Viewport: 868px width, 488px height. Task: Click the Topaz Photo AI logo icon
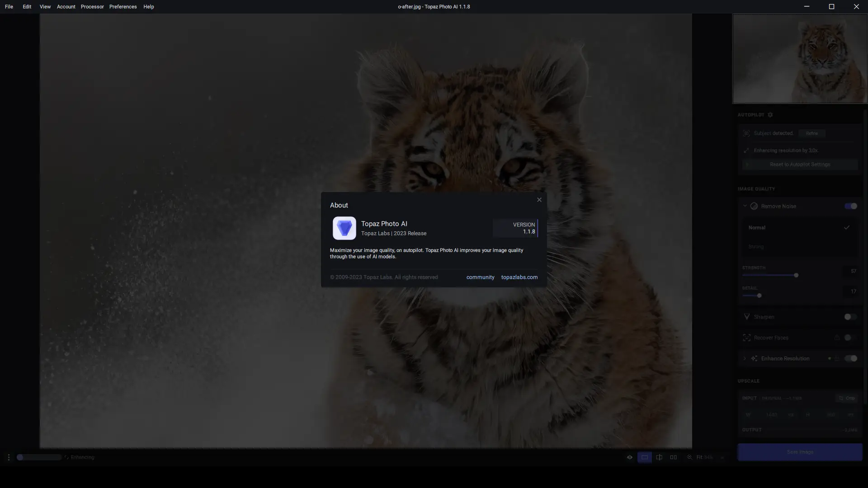pyautogui.click(x=344, y=228)
